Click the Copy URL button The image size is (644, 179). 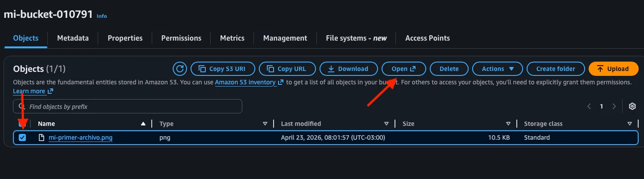click(287, 69)
